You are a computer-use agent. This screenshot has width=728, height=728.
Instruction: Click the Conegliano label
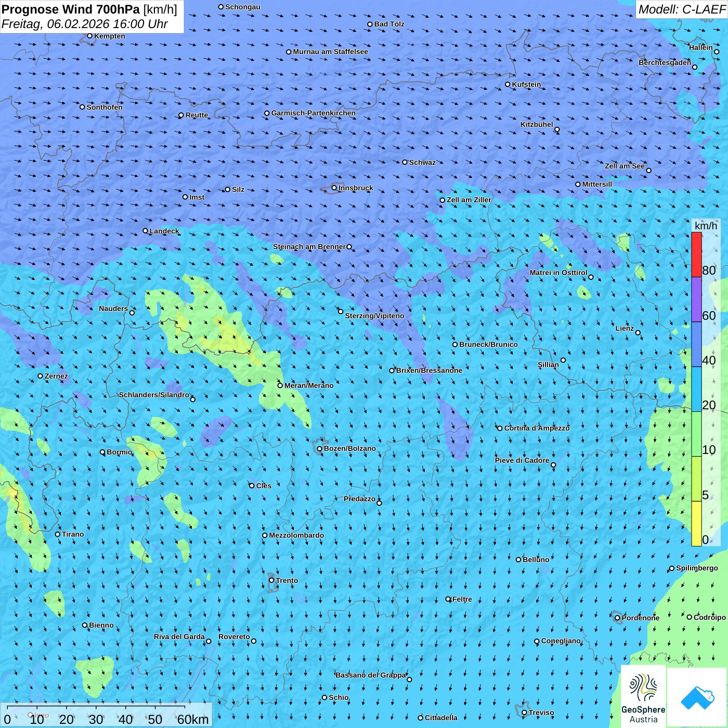pyautogui.click(x=561, y=641)
